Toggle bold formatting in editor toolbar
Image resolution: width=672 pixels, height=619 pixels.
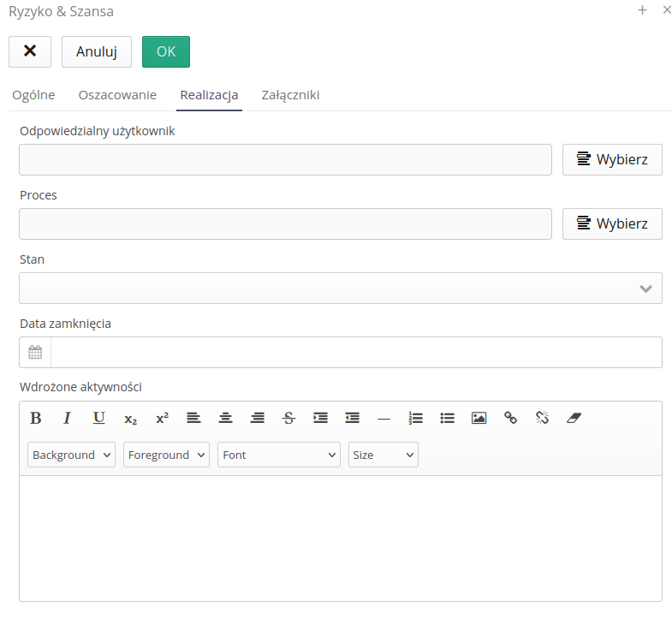(x=36, y=418)
